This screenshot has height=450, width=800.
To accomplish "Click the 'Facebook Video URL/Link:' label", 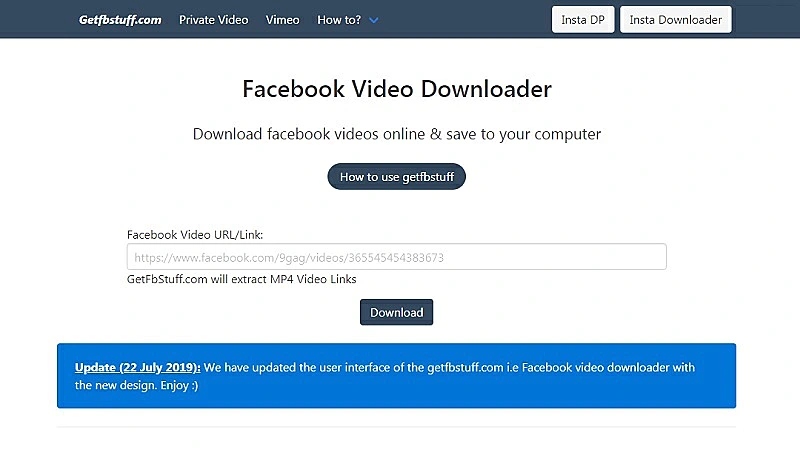I will coord(195,235).
